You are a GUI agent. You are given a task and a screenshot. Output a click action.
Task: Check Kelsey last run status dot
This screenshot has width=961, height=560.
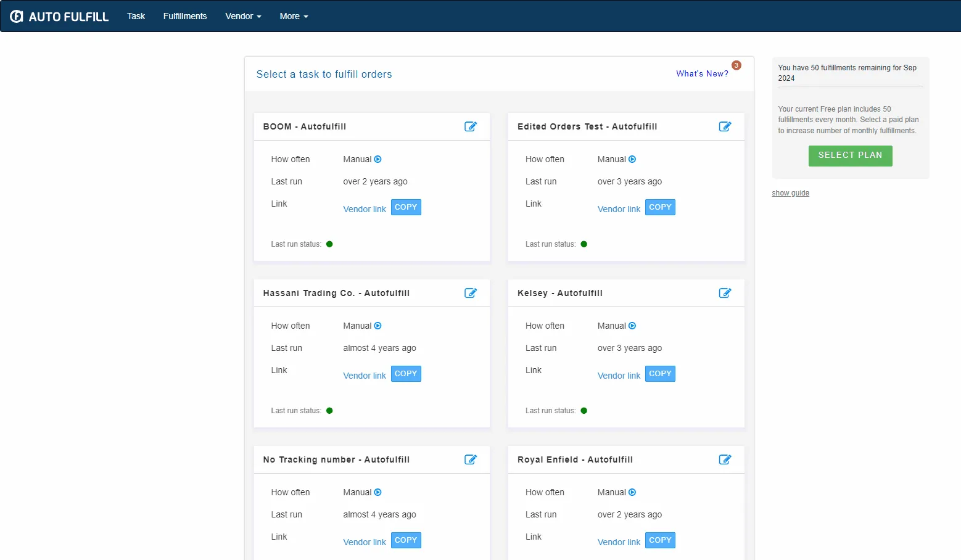584,411
